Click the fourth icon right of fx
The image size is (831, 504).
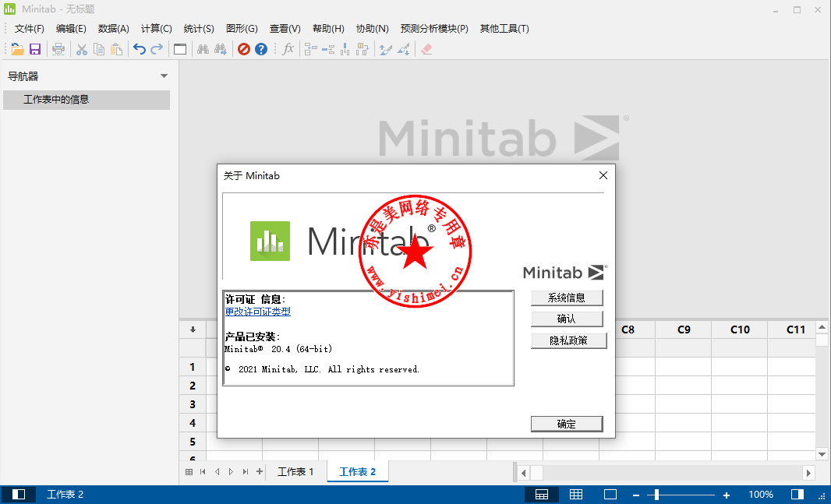point(363,49)
